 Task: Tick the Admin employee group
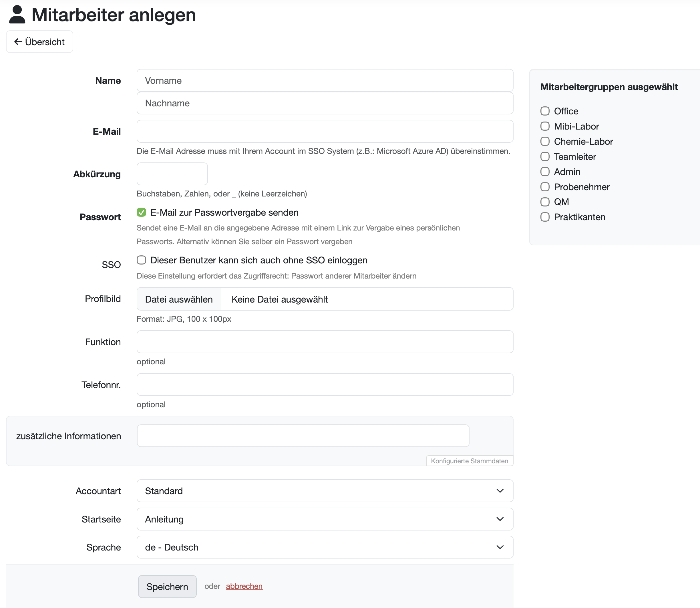(x=545, y=172)
